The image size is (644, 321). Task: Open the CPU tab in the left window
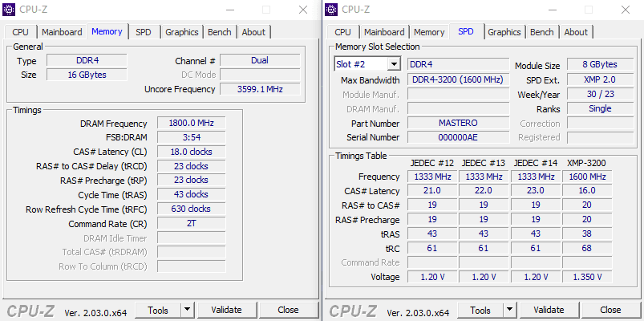(x=20, y=32)
